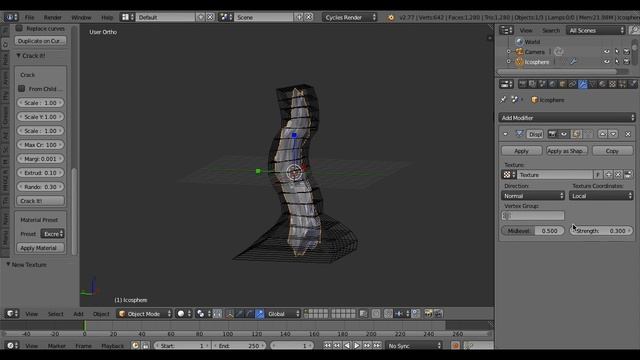The height and width of the screenshot is (360, 640).
Task: Select the rotate manipulator icon
Action: [x=249, y=313]
